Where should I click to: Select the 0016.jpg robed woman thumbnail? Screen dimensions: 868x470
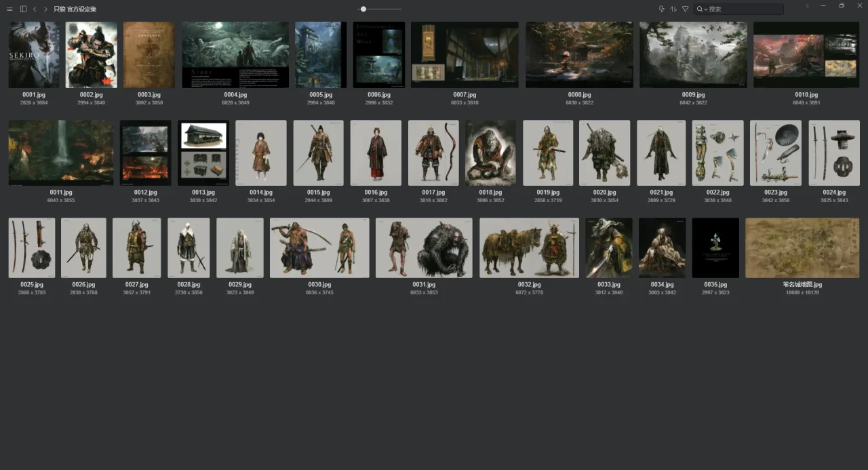pos(376,153)
